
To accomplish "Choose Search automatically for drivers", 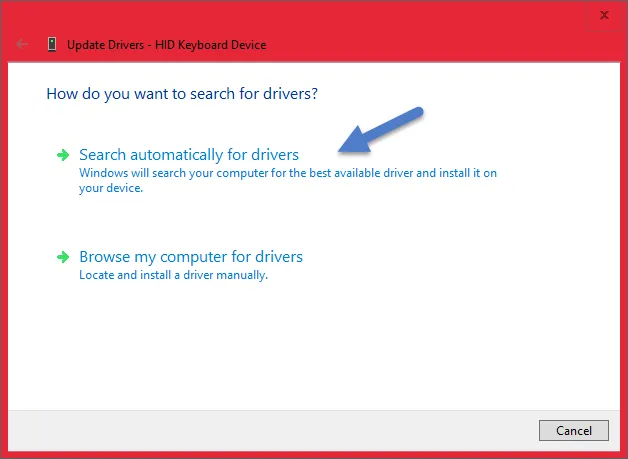I will coord(189,155).
